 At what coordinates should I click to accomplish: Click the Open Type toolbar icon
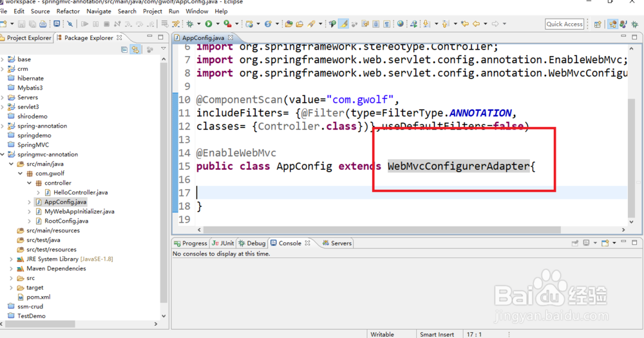click(x=289, y=24)
